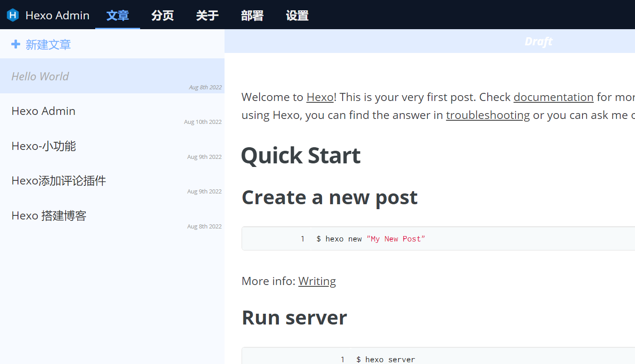The width and height of the screenshot is (635, 364).
Task: Follow the Hexo hyperlink in the welcome text
Action: [x=319, y=97]
